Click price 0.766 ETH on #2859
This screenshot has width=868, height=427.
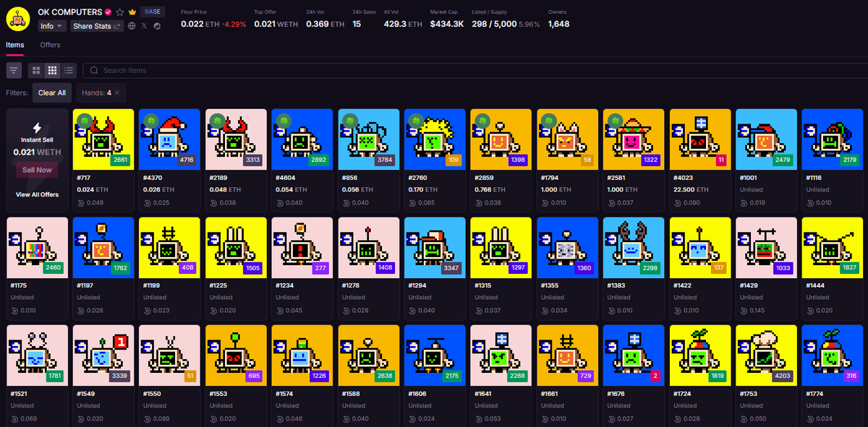pyautogui.click(x=490, y=189)
